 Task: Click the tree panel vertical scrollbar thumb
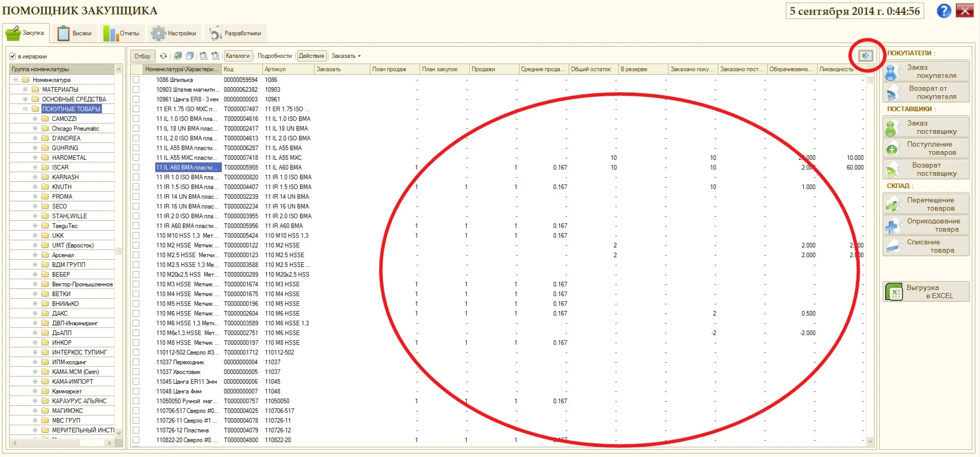119,251
